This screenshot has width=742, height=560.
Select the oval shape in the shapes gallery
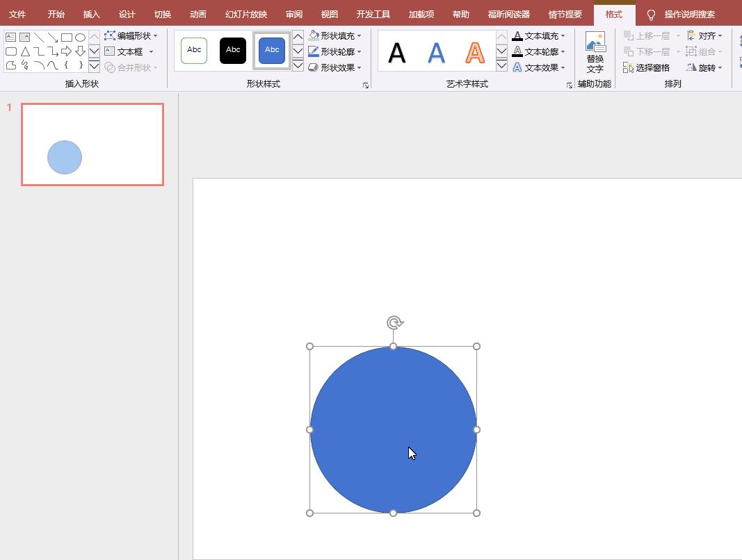tap(80, 38)
